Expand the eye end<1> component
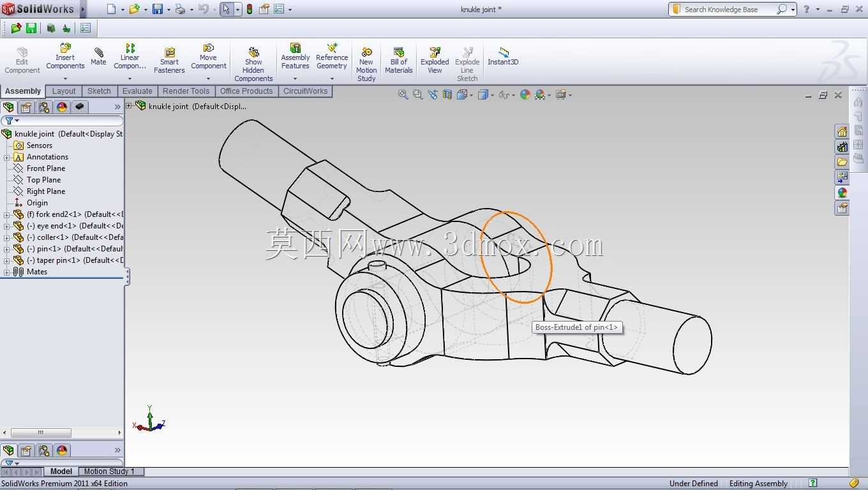The width and height of the screenshot is (868, 490). click(x=7, y=226)
